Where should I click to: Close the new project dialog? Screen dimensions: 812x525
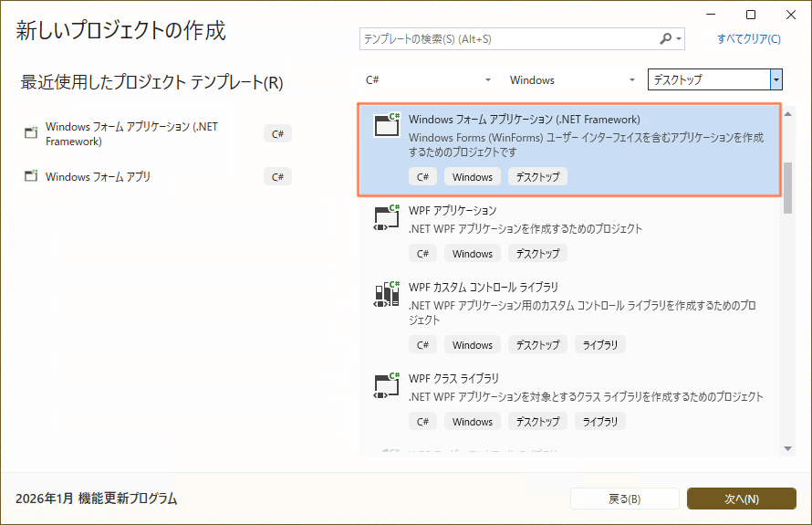coord(791,15)
